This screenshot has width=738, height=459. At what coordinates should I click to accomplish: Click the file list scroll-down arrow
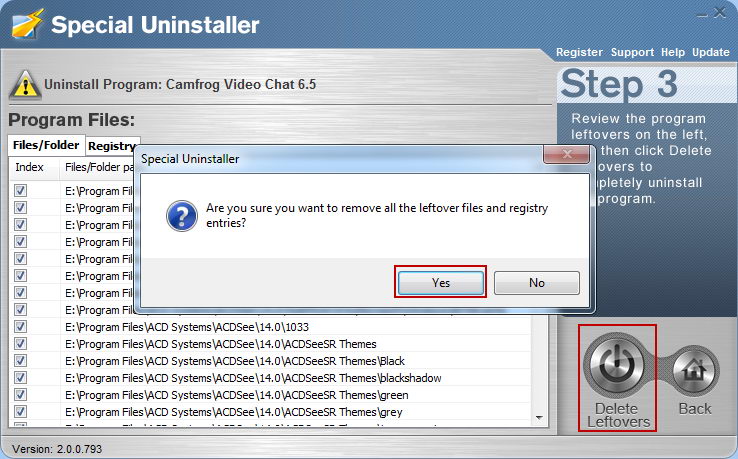pyautogui.click(x=539, y=418)
